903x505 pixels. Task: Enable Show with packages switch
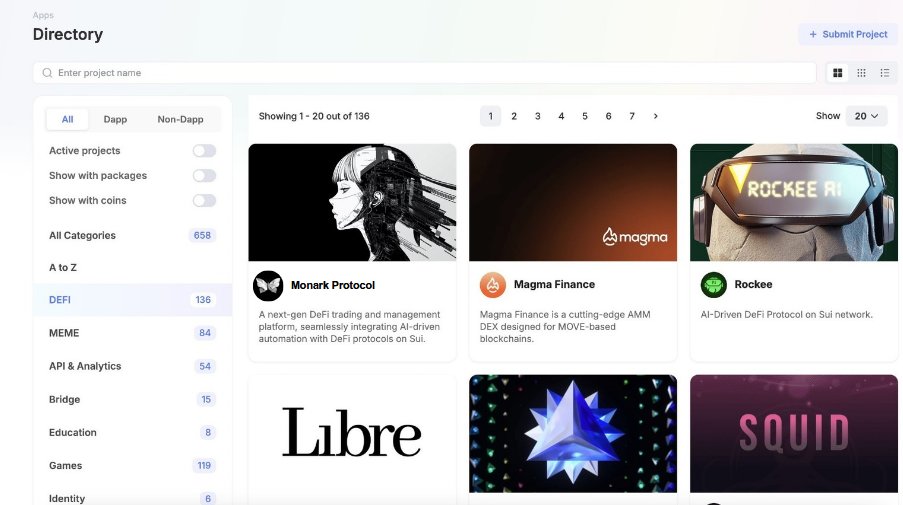(204, 176)
